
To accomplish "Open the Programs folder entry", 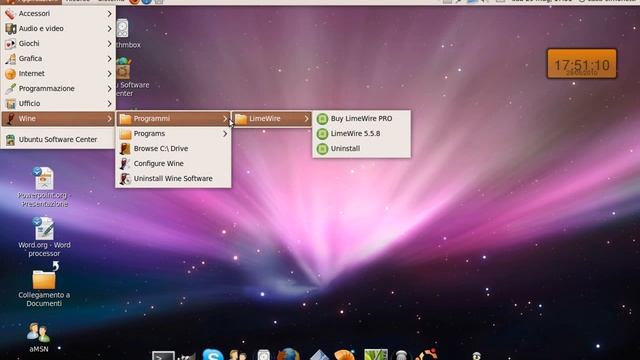I will (x=173, y=134).
